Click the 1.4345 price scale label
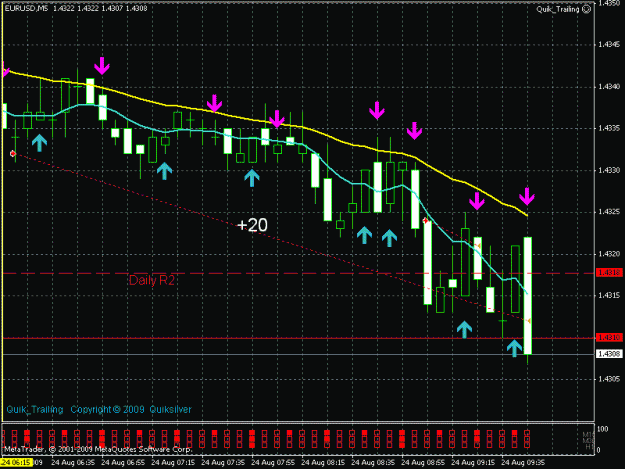This screenshot has height=469, width=625. pyautogui.click(x=609, y=44)
